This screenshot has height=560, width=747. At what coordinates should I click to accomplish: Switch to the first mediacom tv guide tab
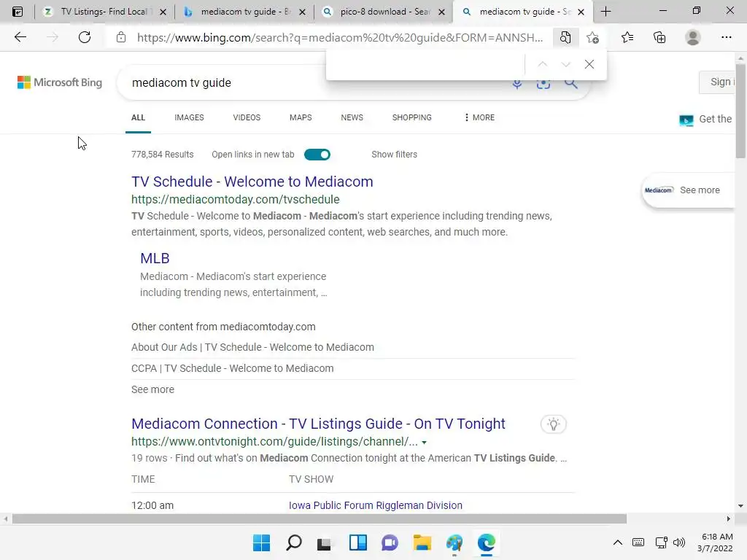tap(244, 12)
